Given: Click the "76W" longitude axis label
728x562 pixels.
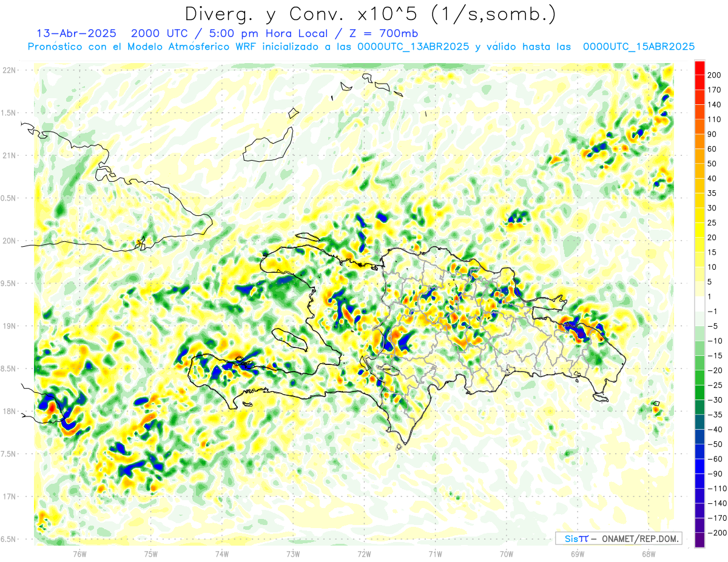Looking at the screenshot, I should (x=80, y=554).
